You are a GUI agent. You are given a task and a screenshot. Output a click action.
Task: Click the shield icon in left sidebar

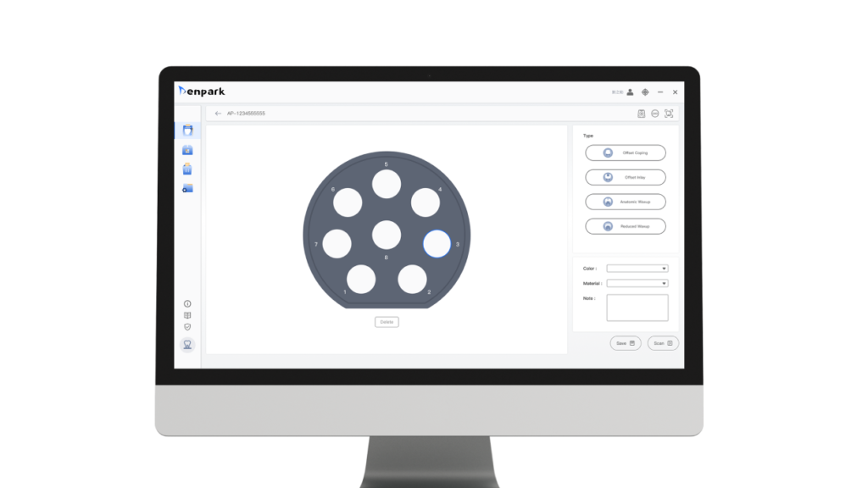click(187, 327)
